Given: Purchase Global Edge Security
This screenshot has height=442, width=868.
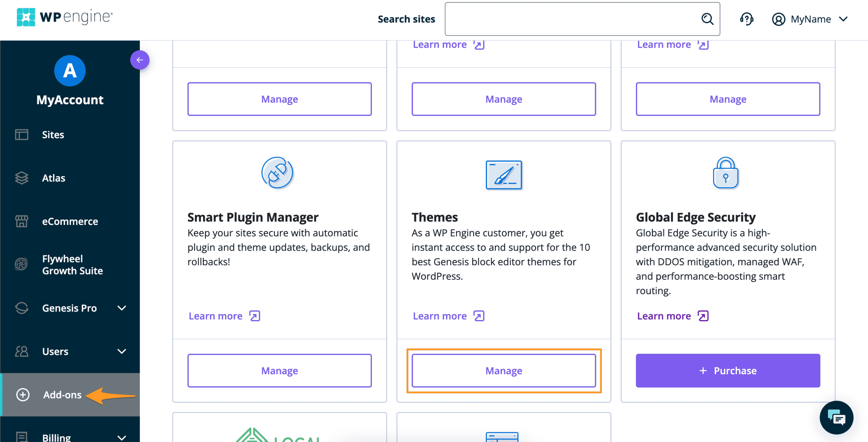Looking at the screenshot, I should pyautogui.click(x=728, y=371).
